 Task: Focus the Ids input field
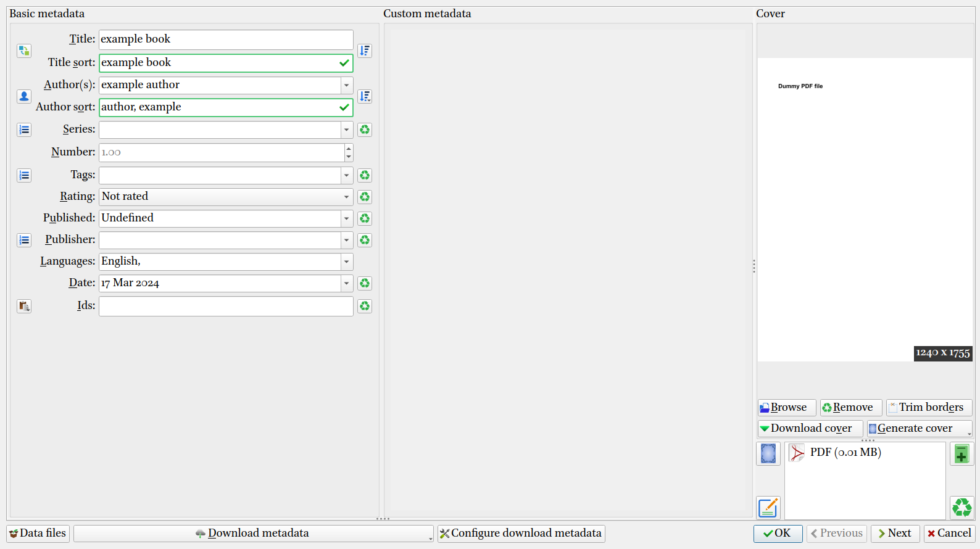coord(226,306)
